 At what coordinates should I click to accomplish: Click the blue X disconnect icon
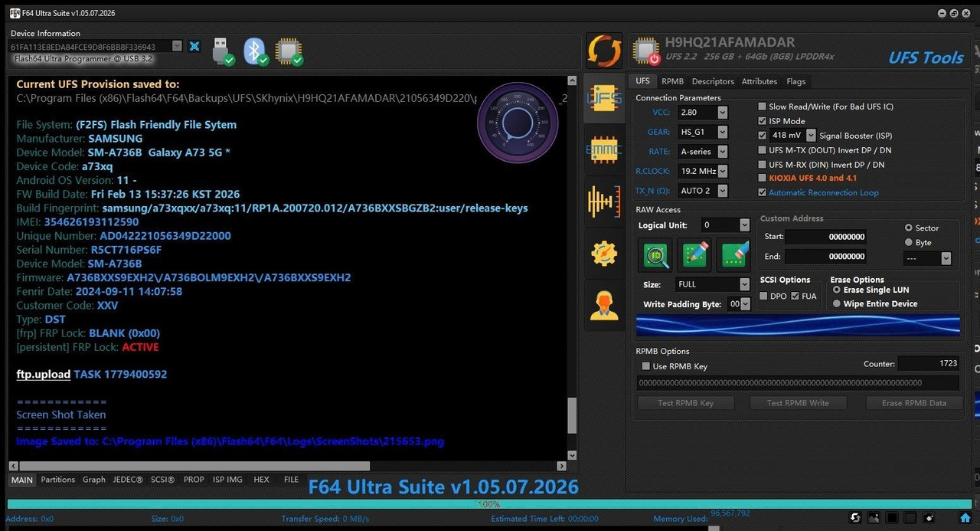pos(194,46)
